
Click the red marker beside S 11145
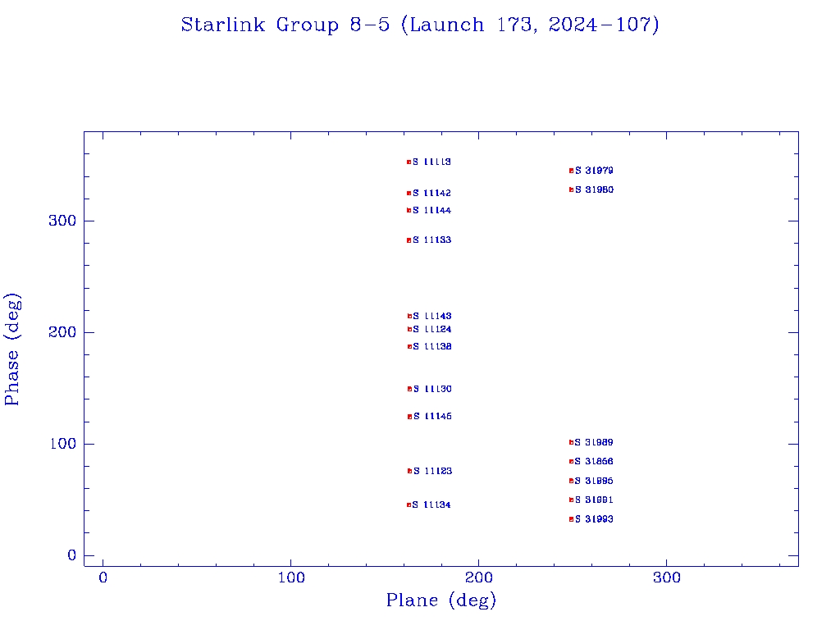409,417
